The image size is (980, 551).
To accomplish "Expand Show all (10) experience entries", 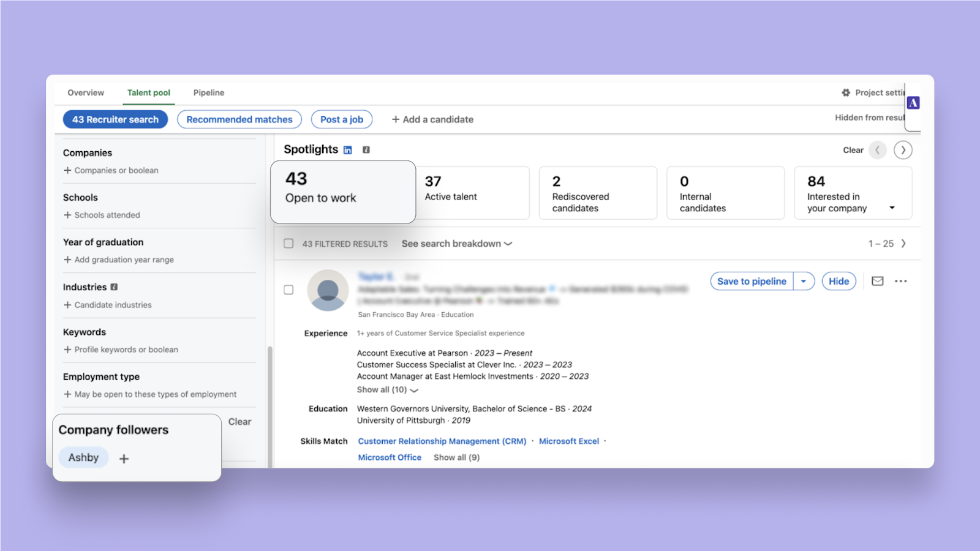I will (387, 390).
